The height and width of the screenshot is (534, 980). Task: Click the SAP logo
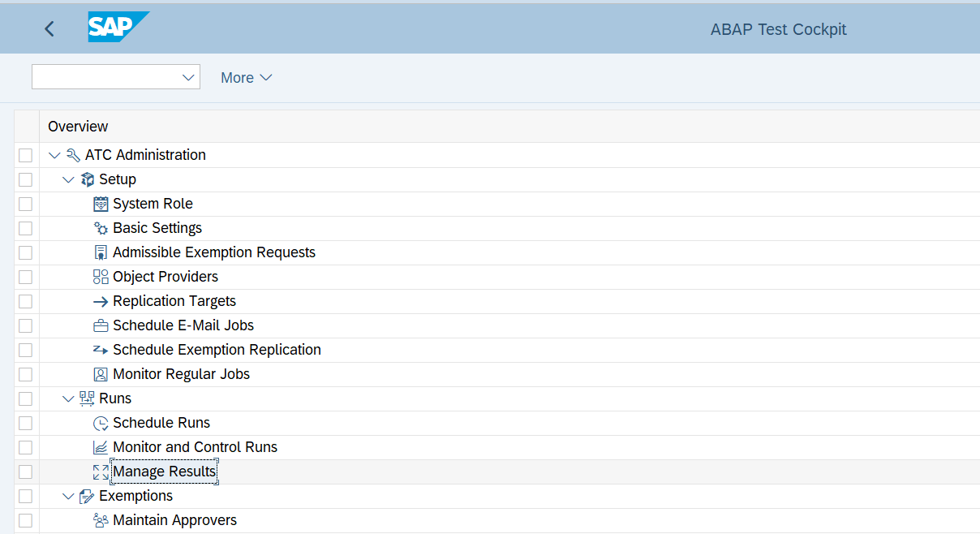click(118, 28)
